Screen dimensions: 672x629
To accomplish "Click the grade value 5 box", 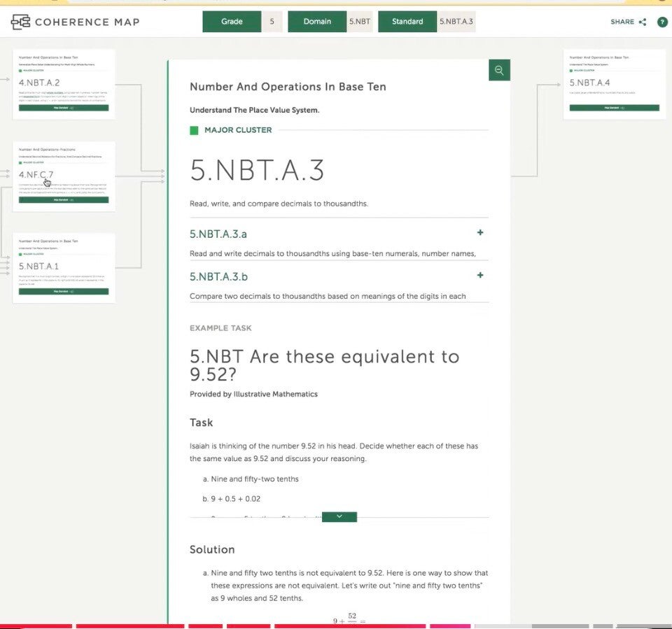I will 272,22.
